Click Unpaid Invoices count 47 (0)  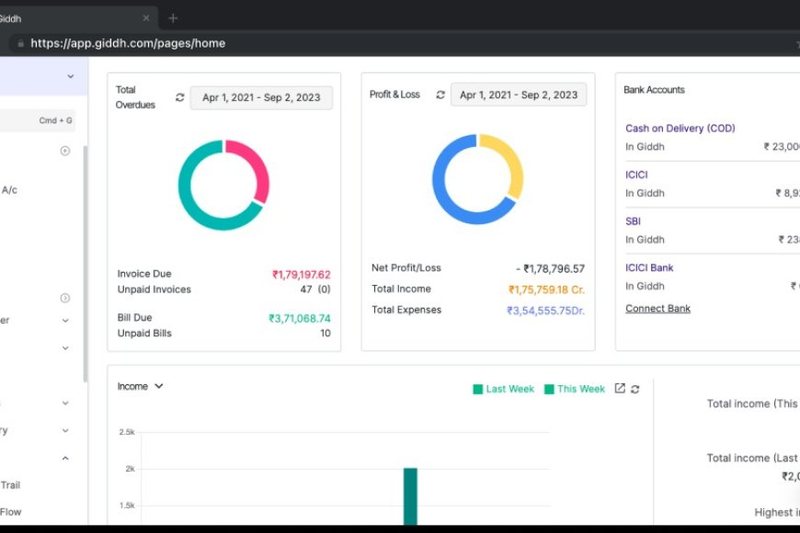pos(315,289)
